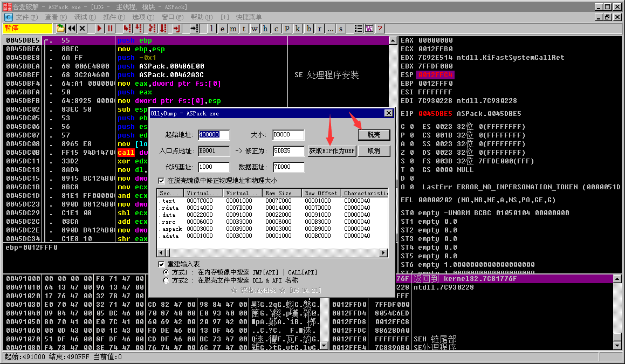Click the stack pane scroll-down arrow
Image resolution: width=625 pixels, height=364 pixels.
point(617,346)
